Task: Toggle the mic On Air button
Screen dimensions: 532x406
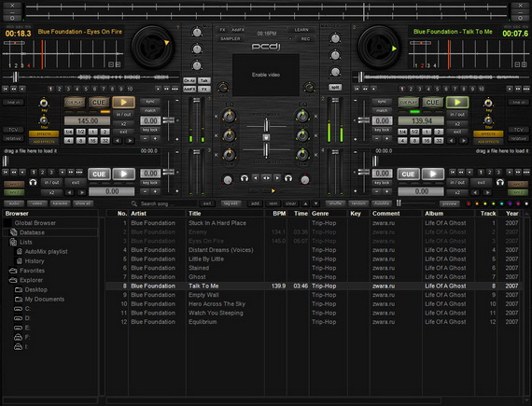Action: click(x=189, y=80)
